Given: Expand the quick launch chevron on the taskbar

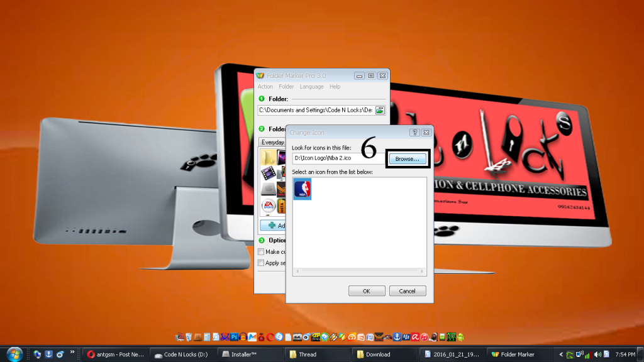Looking at the screenshot, I should coord(72,352).
